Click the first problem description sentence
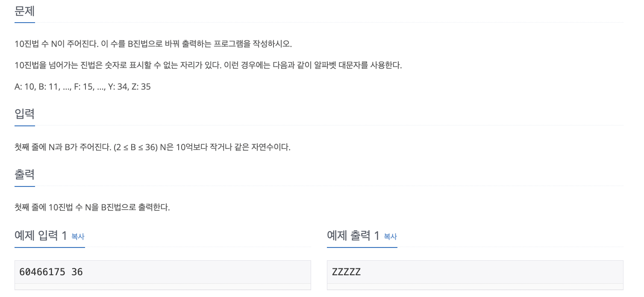The width and height of the screenshot is (644, 297). click(153, 44)
